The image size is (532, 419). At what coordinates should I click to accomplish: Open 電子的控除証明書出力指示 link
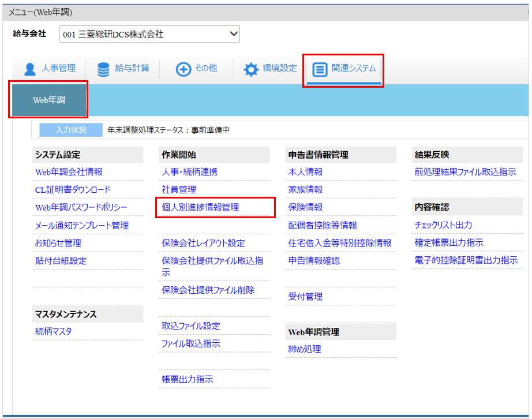[x=466, y=260]
